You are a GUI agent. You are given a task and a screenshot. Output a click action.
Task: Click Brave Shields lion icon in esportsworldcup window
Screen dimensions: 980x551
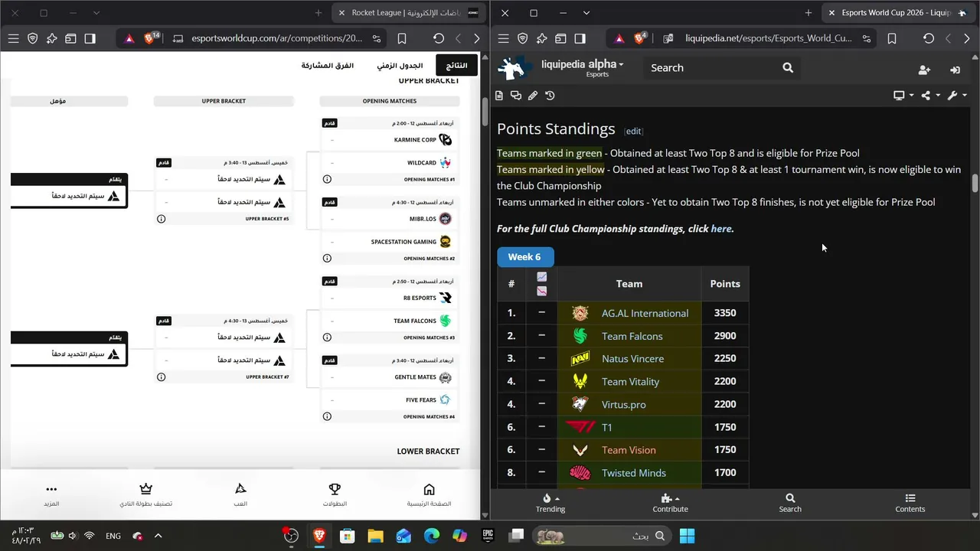coord(150,38)
